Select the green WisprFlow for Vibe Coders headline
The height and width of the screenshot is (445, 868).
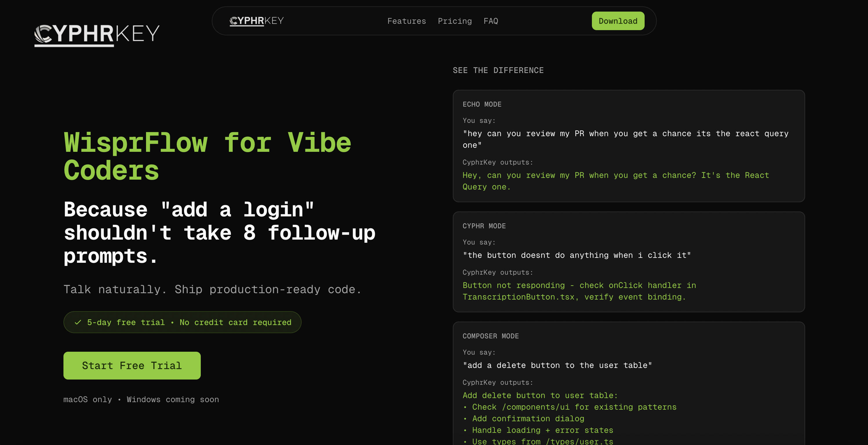[x=207, y=156]
